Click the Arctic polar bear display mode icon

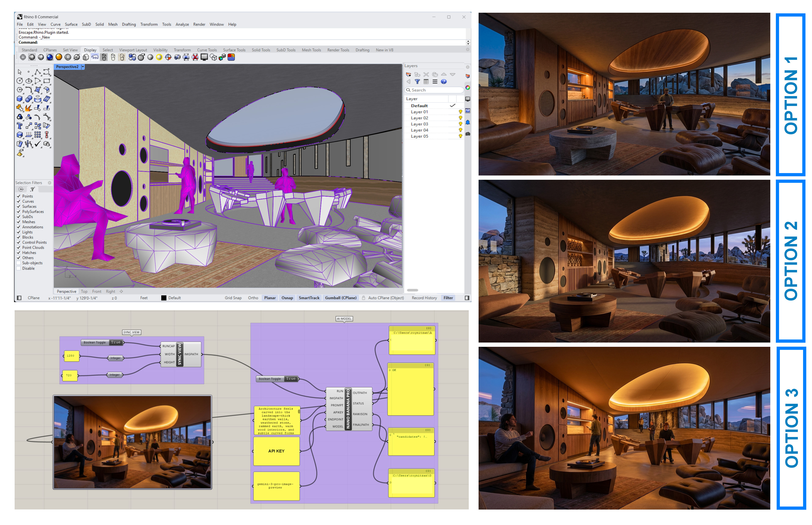(95, 57)
